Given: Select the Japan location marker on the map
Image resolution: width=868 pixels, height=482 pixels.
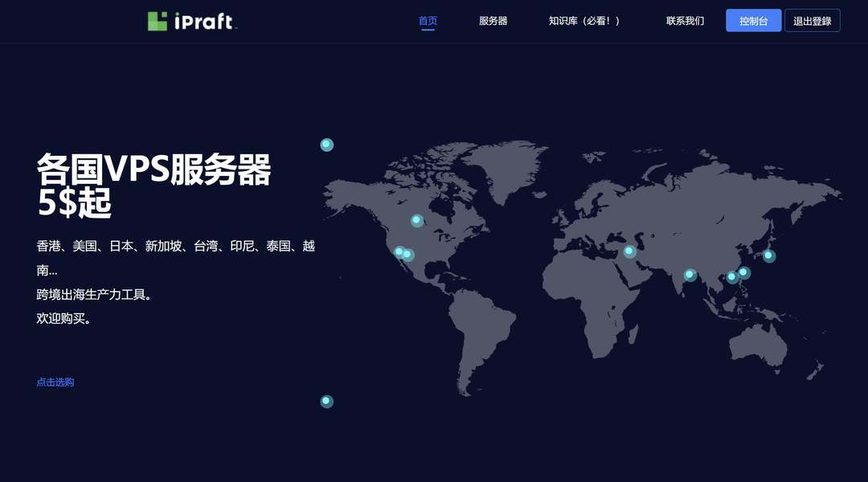Looking at the screenshot, I should [768, 255].
